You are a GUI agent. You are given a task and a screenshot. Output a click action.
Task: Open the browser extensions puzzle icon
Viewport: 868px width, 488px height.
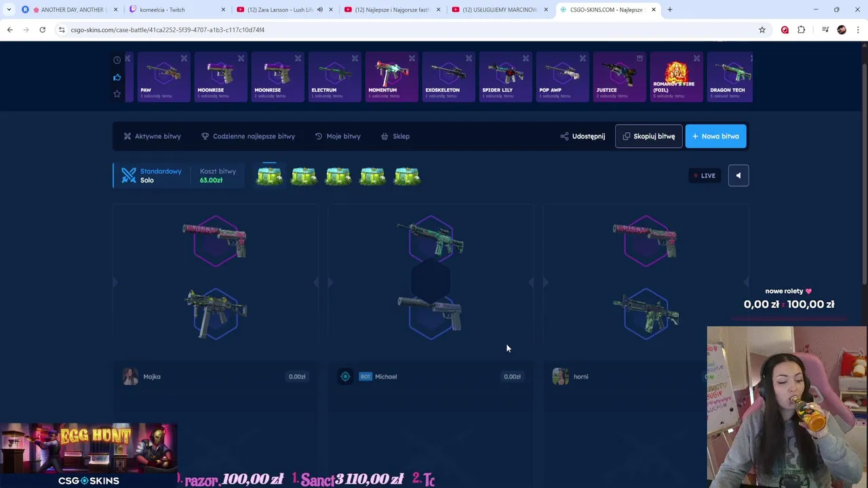(x=802, y=30)
